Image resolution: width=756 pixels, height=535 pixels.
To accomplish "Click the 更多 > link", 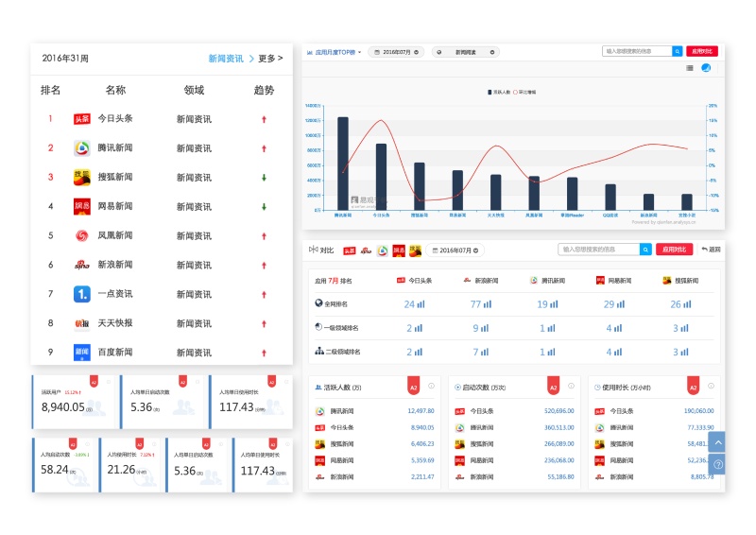I will pos(270,59).
